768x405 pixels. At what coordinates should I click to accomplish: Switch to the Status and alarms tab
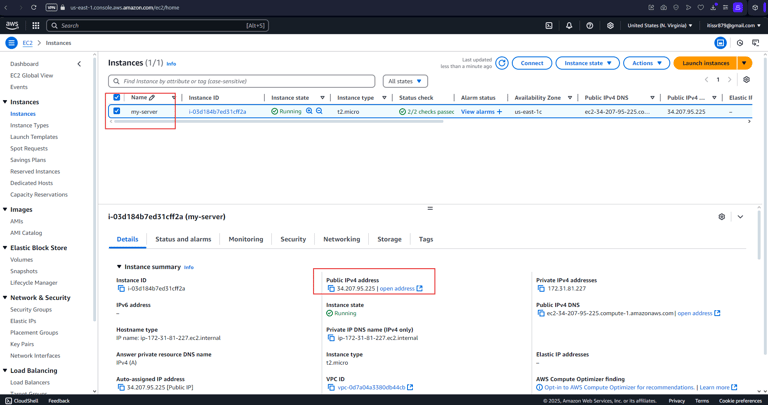click(183, 239)
